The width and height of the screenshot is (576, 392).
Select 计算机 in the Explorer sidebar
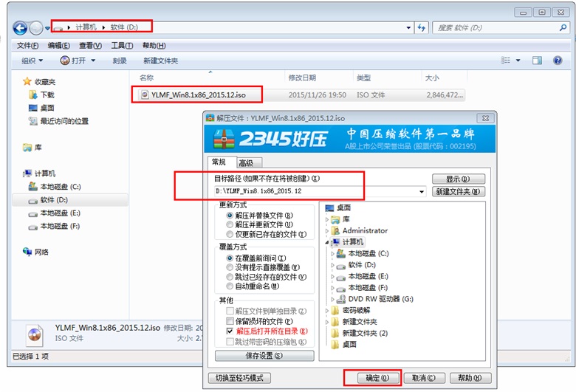(x=39, y=173)
